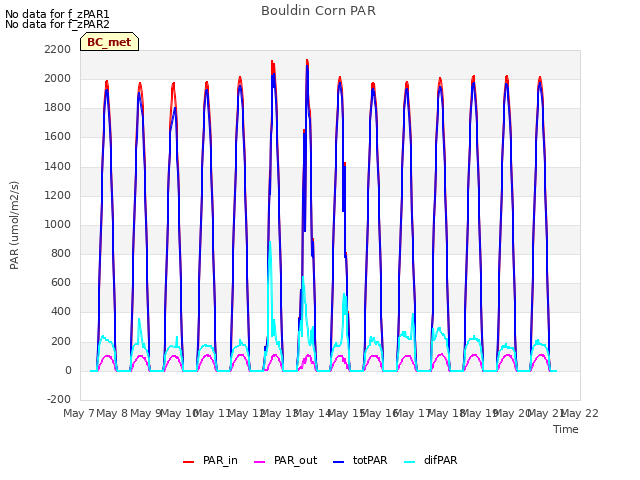Click the y-axis tick 1800
This screenshot has width=640, height=480.
pos(58,108)
